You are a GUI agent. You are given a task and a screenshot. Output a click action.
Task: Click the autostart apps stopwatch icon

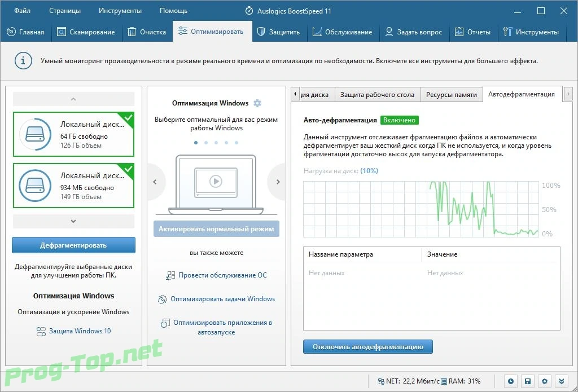(165, 323)
